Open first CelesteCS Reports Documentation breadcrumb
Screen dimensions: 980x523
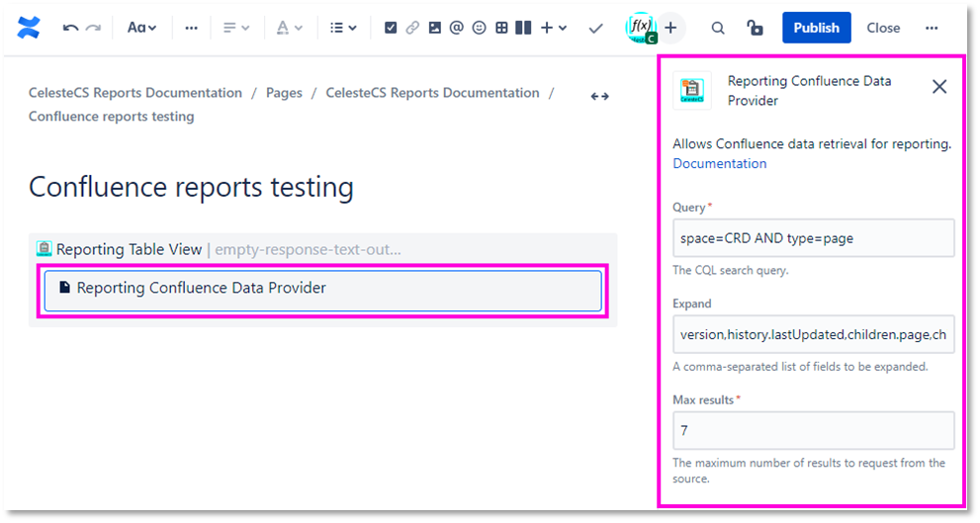click(135, 93)
